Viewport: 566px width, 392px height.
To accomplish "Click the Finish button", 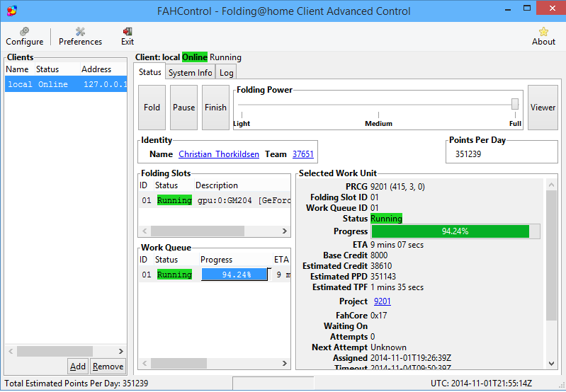I will pyautogui.click(x=215, y=108).
